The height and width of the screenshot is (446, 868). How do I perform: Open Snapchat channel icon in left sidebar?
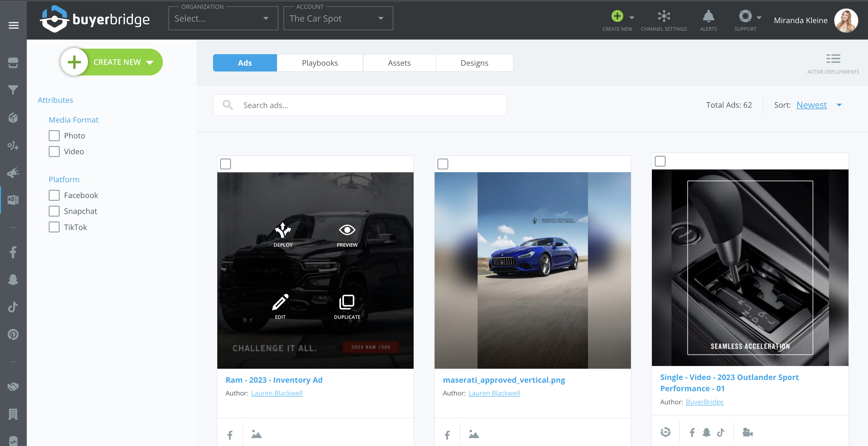[x=13, y=280]
